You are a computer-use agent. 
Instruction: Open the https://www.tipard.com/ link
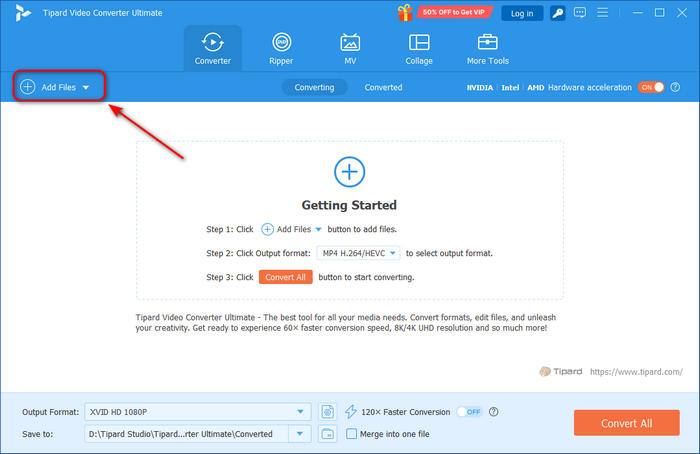[636, 371]
